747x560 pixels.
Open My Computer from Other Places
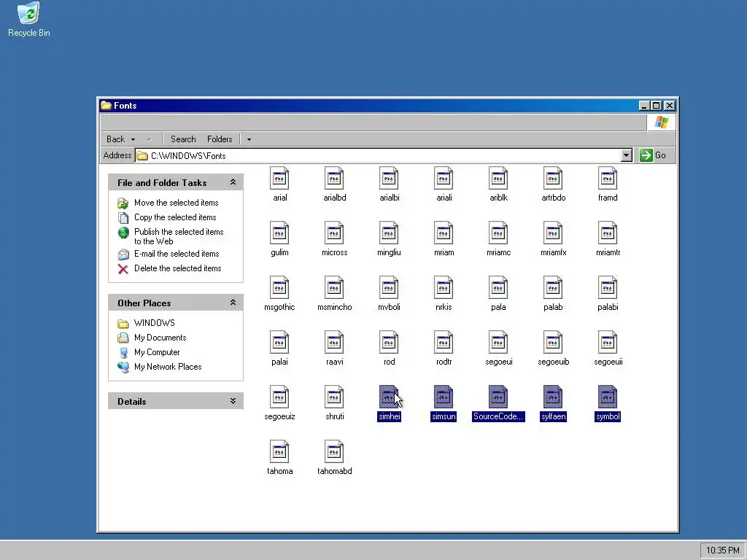157,352
